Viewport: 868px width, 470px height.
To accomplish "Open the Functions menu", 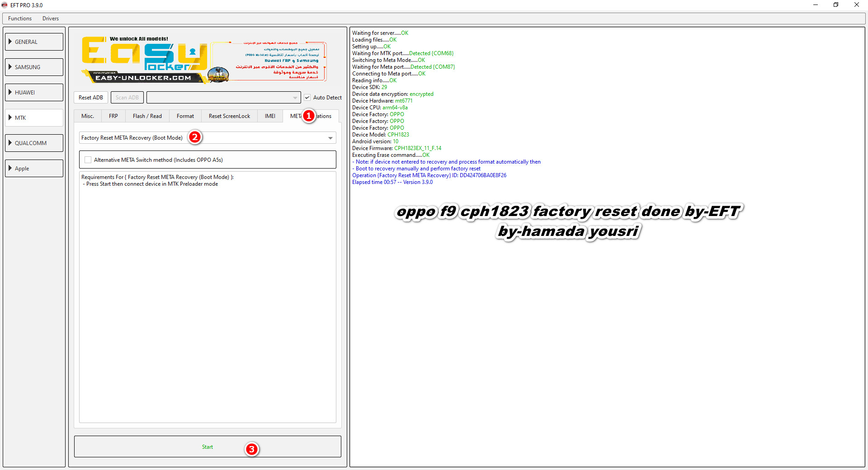I will [20, 19].
